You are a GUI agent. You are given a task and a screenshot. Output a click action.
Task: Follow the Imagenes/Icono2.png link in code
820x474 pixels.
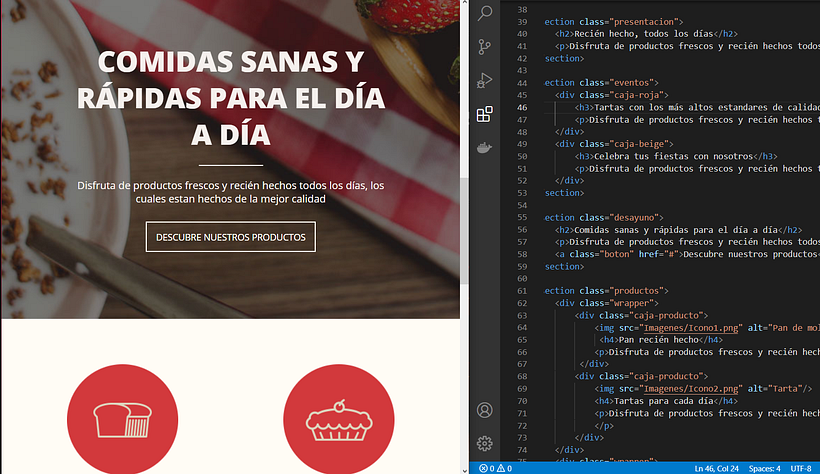pyautogui.click(x=691, y=389)
